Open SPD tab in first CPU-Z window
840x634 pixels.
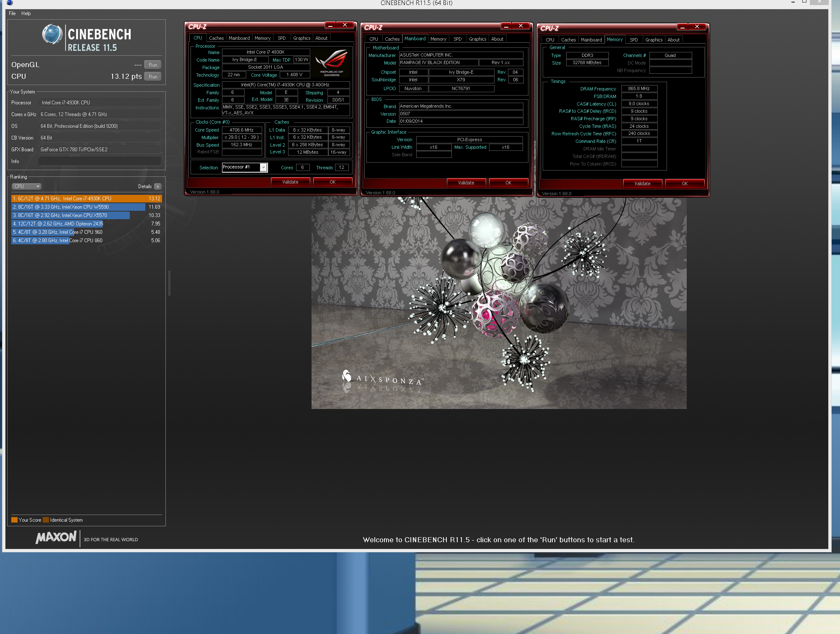pyautogui.click(x=281, y=38)
